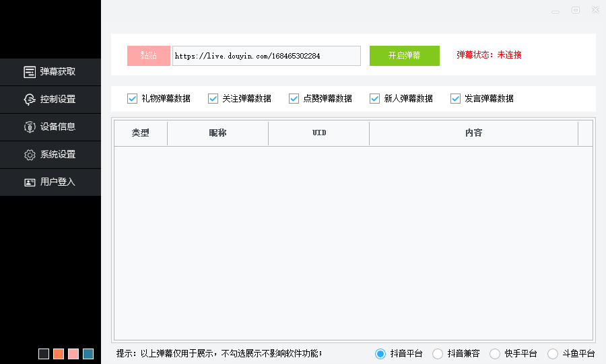Uncheck 新人弹幕数据 checkbox

[375, 98]
